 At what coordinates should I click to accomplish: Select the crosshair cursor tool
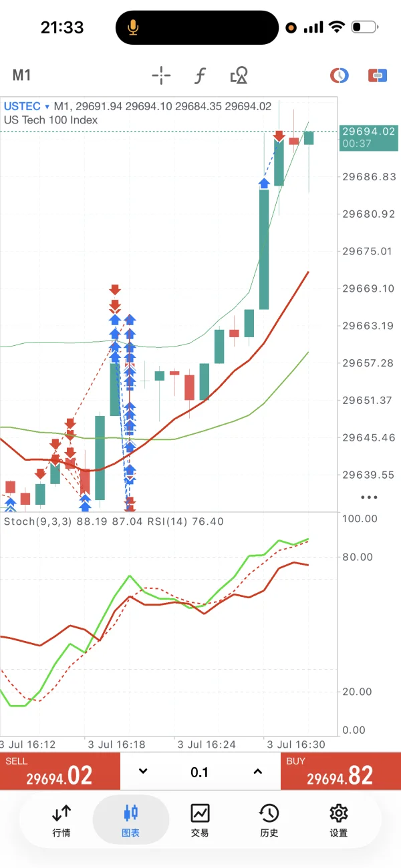(x=161, y=75)
